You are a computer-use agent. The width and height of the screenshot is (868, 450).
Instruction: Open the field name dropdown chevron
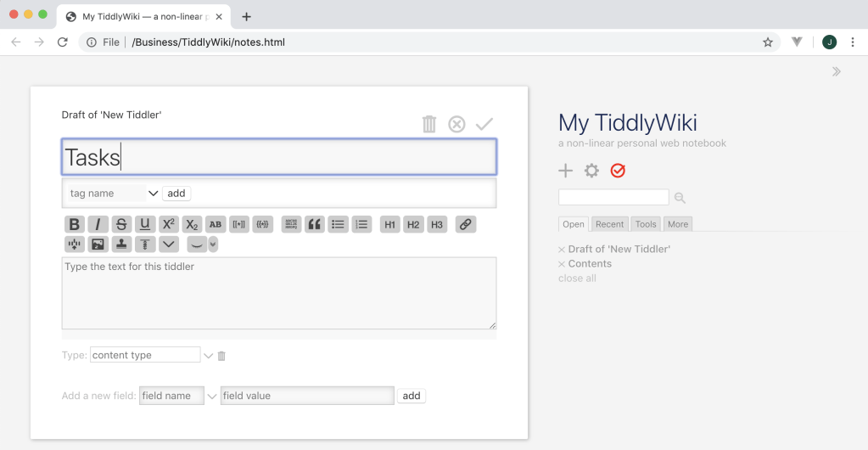coord(212,397)
